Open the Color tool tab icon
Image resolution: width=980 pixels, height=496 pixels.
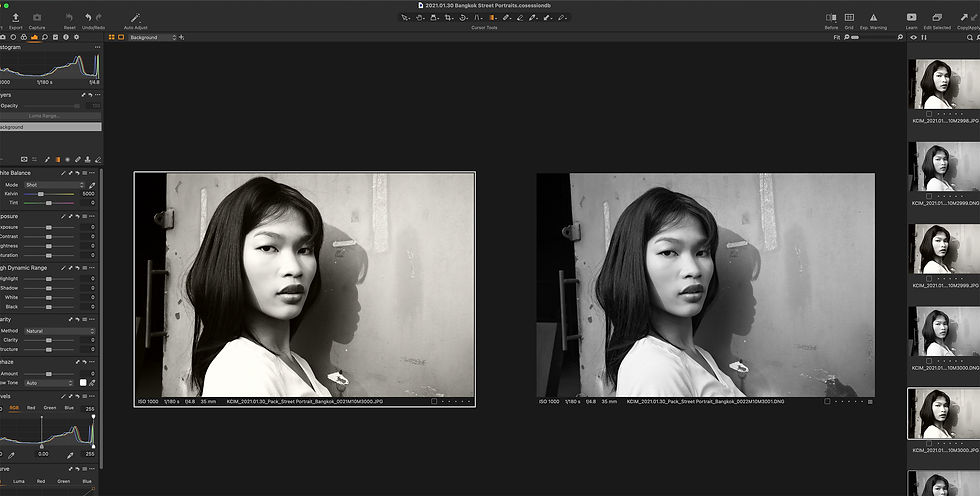click(x=23, y=37)
